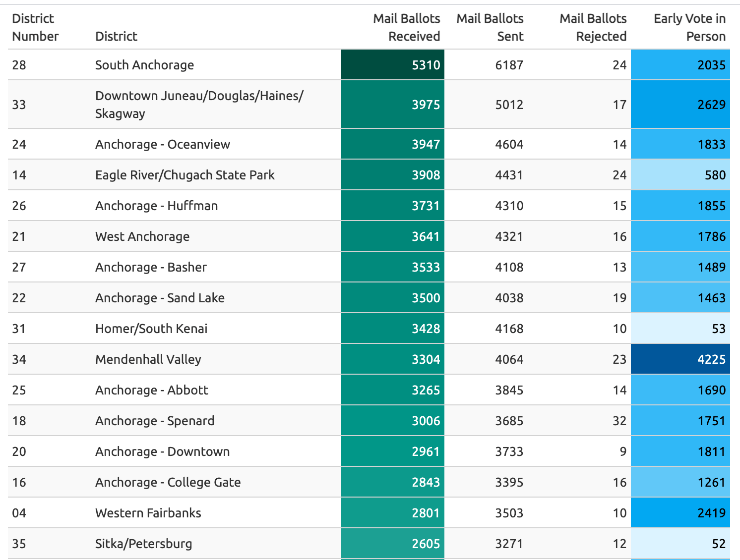This screenshot has height=560, width=740.
Task: Click the Eagle River/Chugach State Park name
Action: [185, 175]
